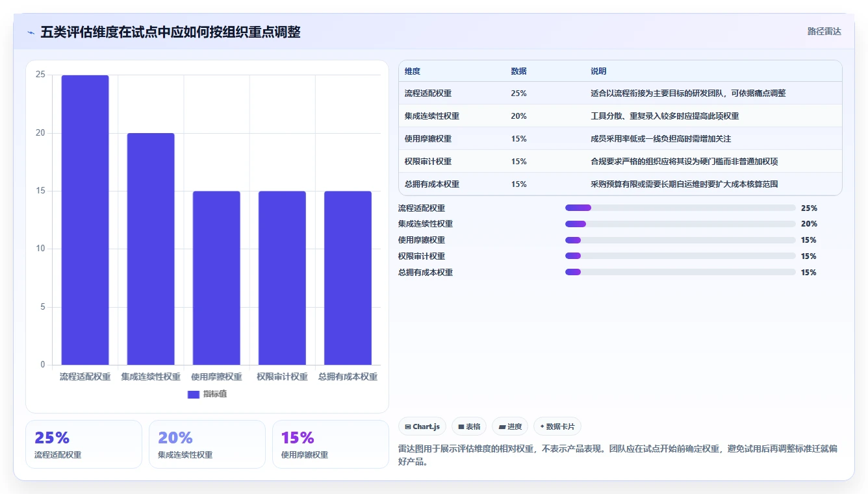The height and width of the screenshot is (494, 868).
Task: Open the 路径雷达 label in the header
Action: [824, 31]
